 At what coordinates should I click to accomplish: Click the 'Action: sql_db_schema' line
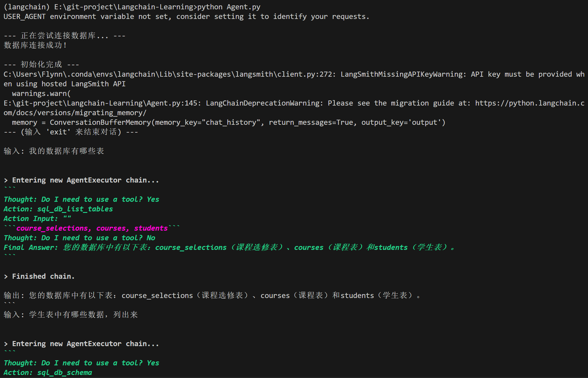click(48, 373)
